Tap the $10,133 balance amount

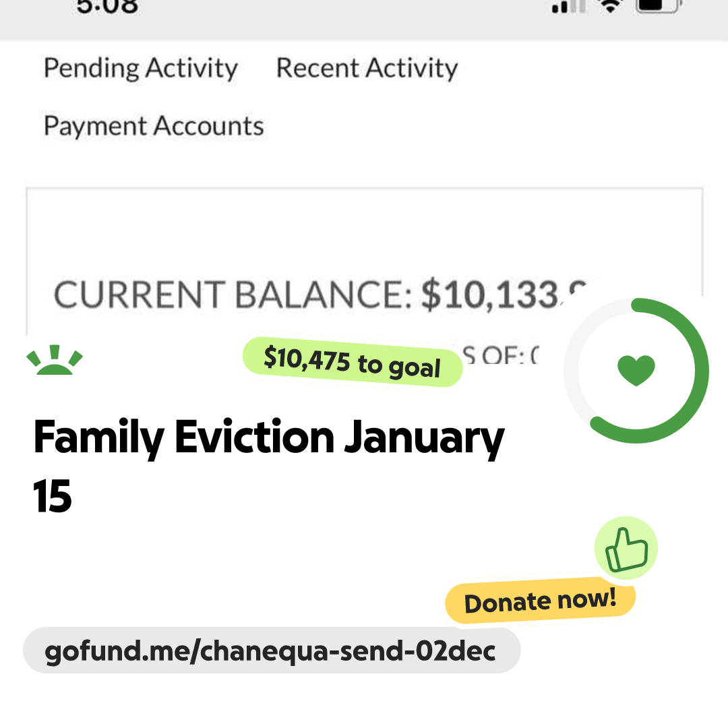[x=502, y=295]
